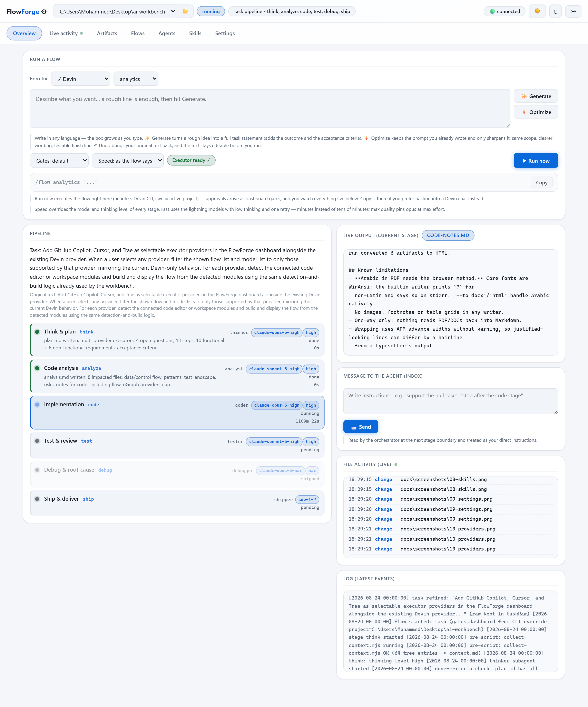The image size is (588, 707).
Task: Open the Flows tab
Action: coord(138,33)
